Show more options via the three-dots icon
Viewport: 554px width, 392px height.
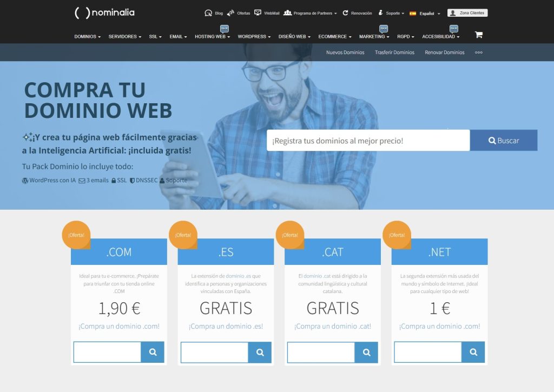(x=478, y=52)
